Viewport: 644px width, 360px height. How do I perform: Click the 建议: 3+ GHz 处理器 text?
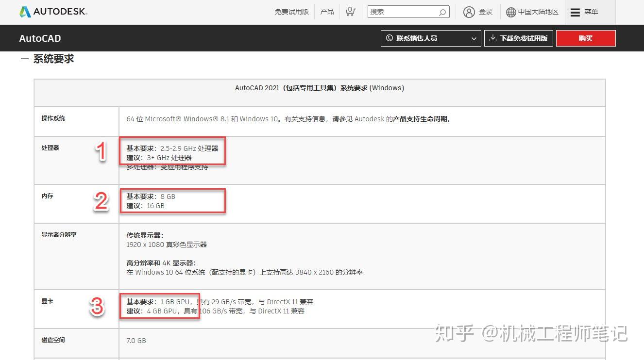click(159, 158)
